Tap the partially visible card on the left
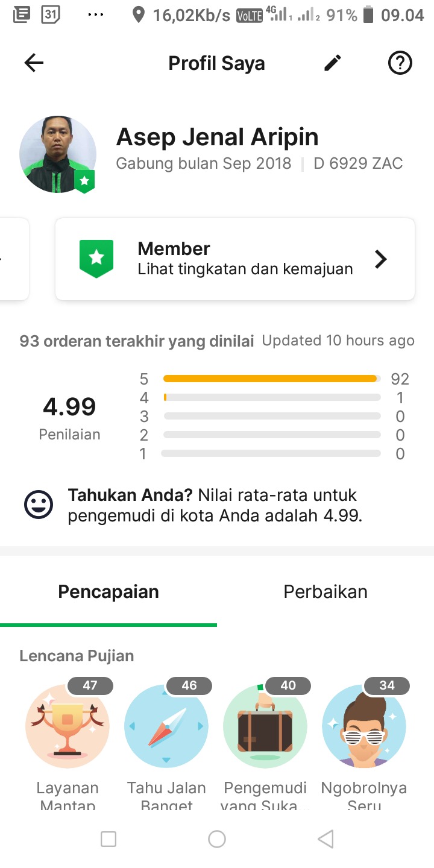Viewport: 434px width, 868px height. [13, 259]
